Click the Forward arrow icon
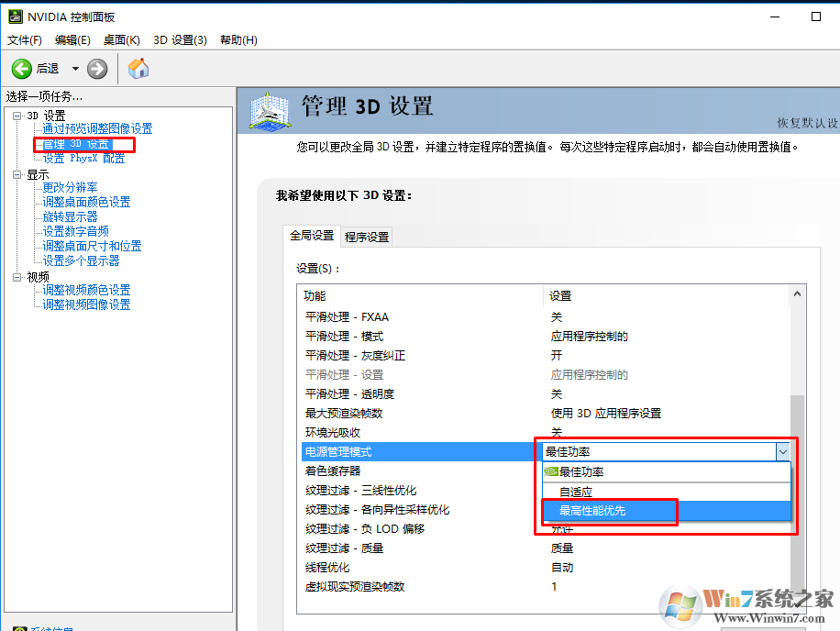The width and height of the screenshot is (840, 631). coord(97,69)
